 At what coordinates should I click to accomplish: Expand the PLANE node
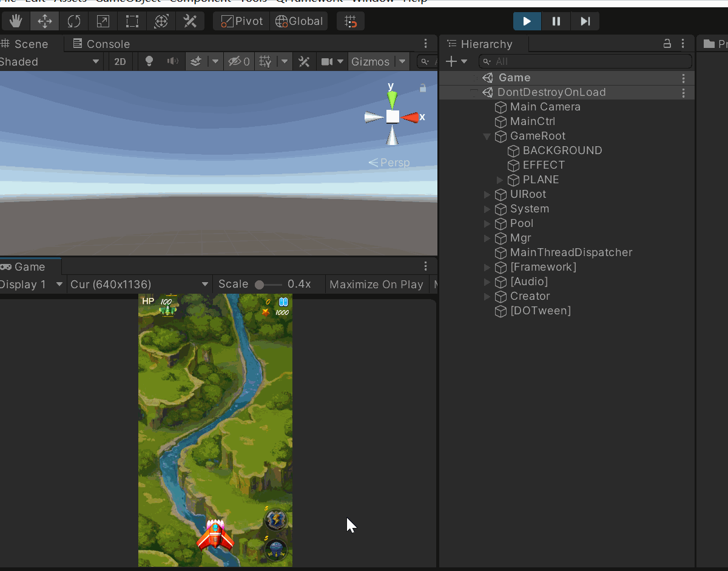(x=500, y=180)
